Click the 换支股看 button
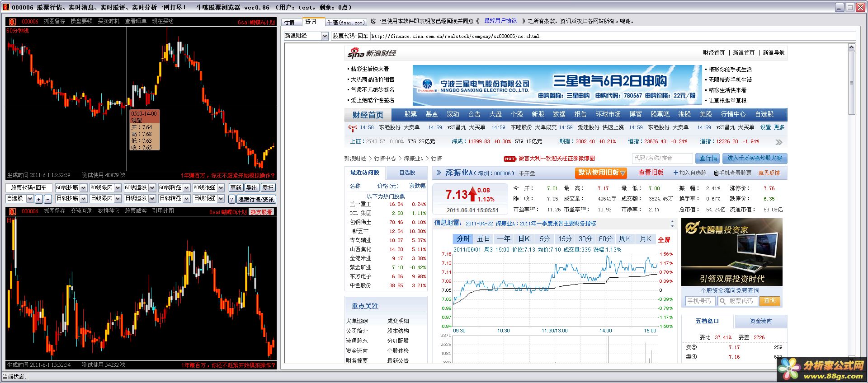868x383 pixels. 262,212
